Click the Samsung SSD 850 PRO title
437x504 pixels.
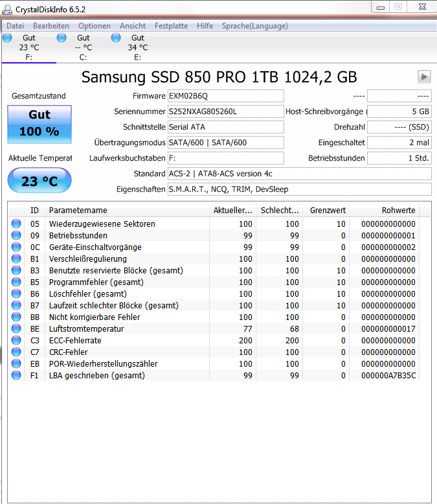point(219,77)
